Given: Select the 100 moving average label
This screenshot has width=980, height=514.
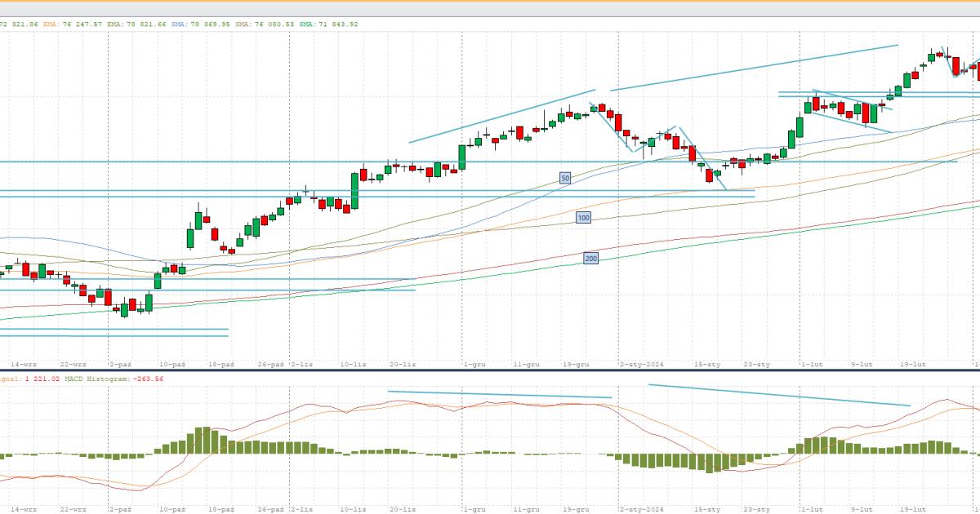Looking at the screenshot, I should tap(583, 218).
